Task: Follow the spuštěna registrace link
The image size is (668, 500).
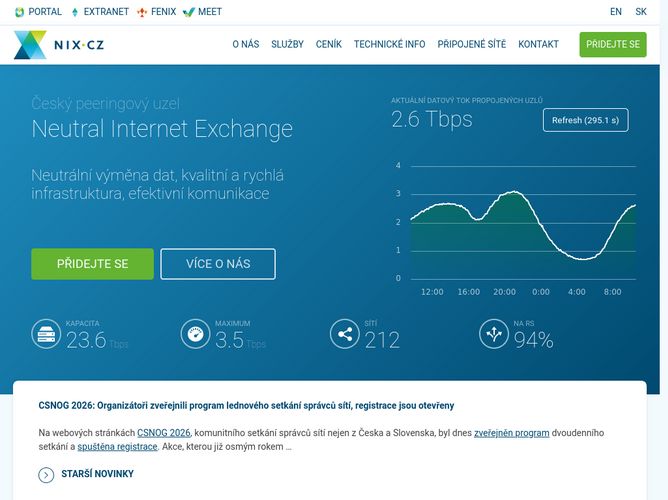Action: tap(117, 447)
